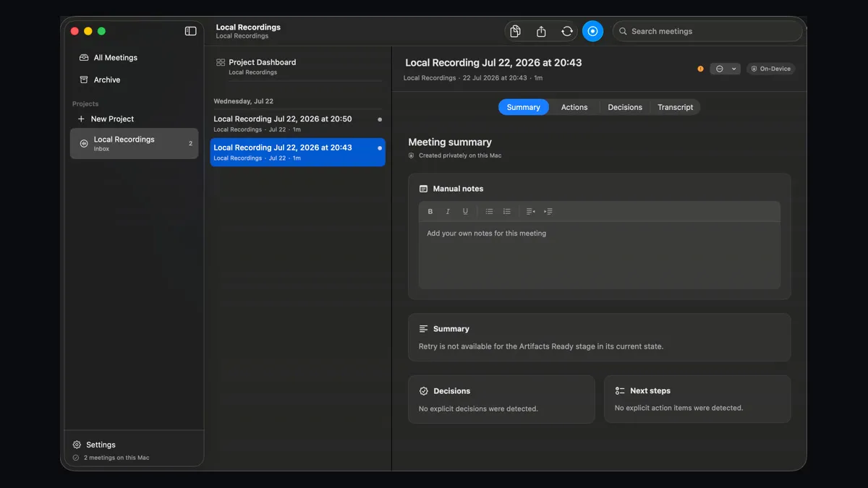This screenshot has width=868, height=488.
Task: Toggle underline formatting in notes
Action: point(465,211)
